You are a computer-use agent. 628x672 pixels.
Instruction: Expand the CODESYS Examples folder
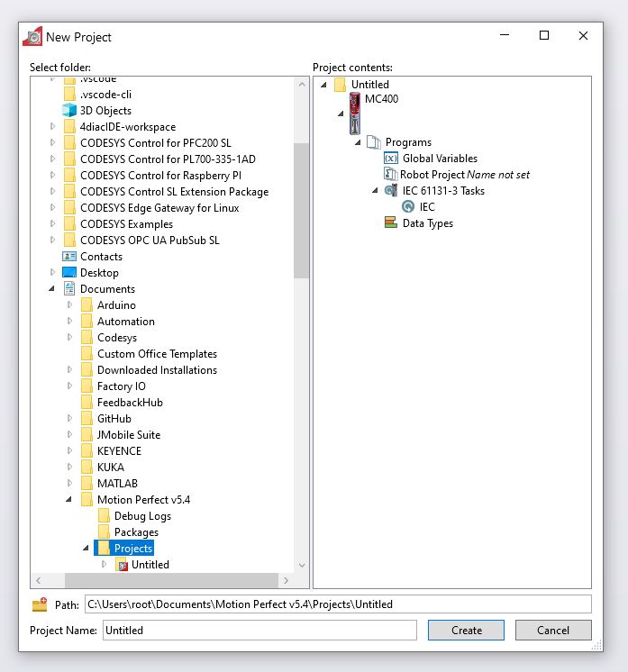pyautogui.click(x=52, y=223)
